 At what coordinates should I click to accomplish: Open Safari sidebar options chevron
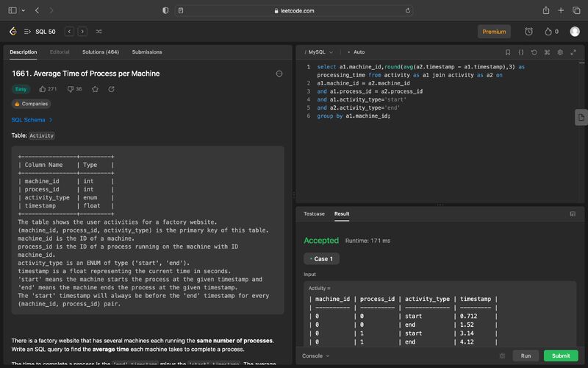click(24, 10)
